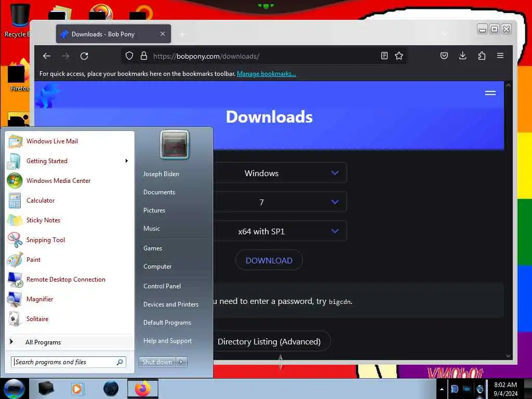Open Windows Media Player taskbar icon
The height and width of the screenshot is (399, 532).
click(x=77, y=389)
